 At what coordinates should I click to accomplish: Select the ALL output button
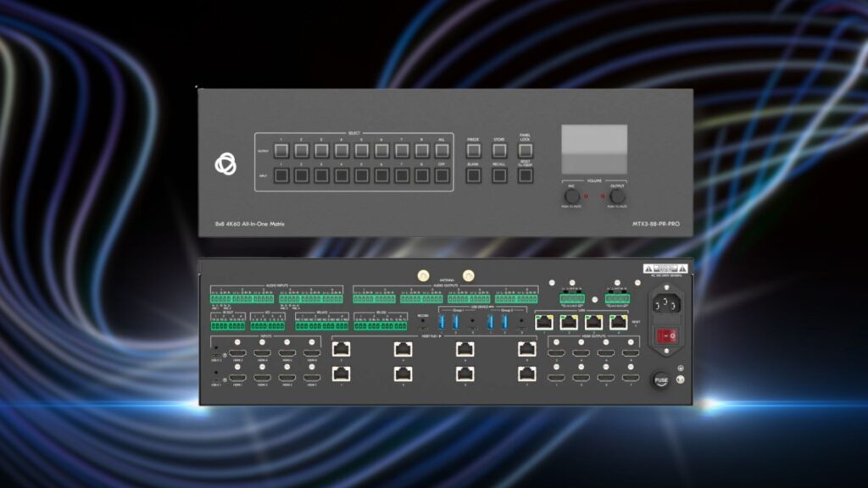tap(441, 151)
